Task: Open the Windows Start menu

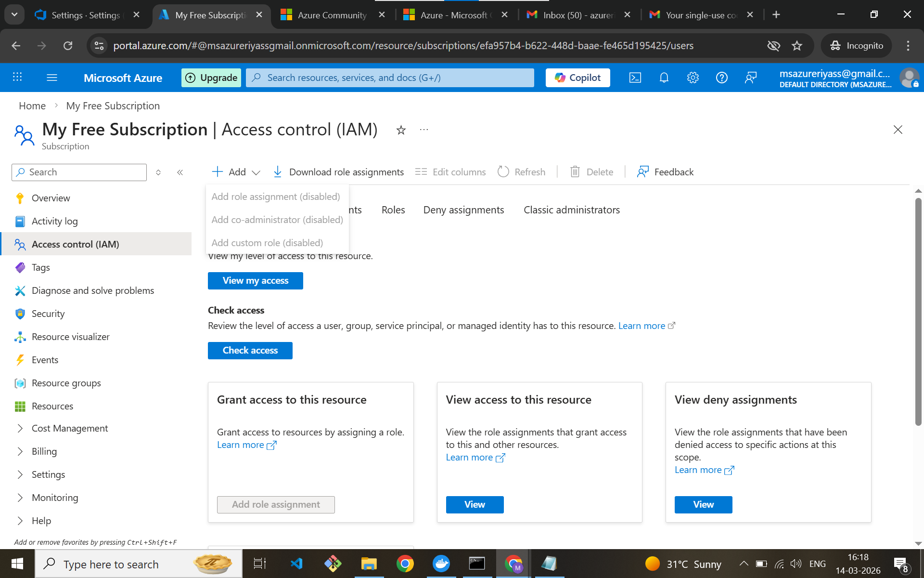Action: click(x=17, y=564)
